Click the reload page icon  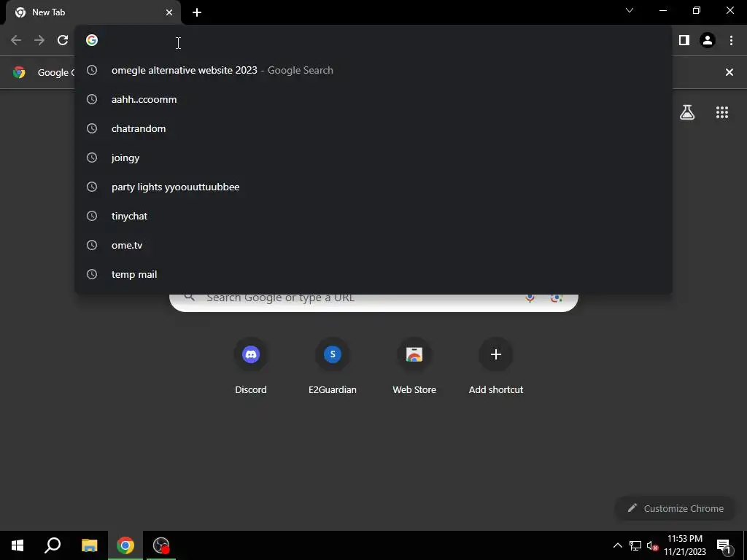[x=63, y=41]
